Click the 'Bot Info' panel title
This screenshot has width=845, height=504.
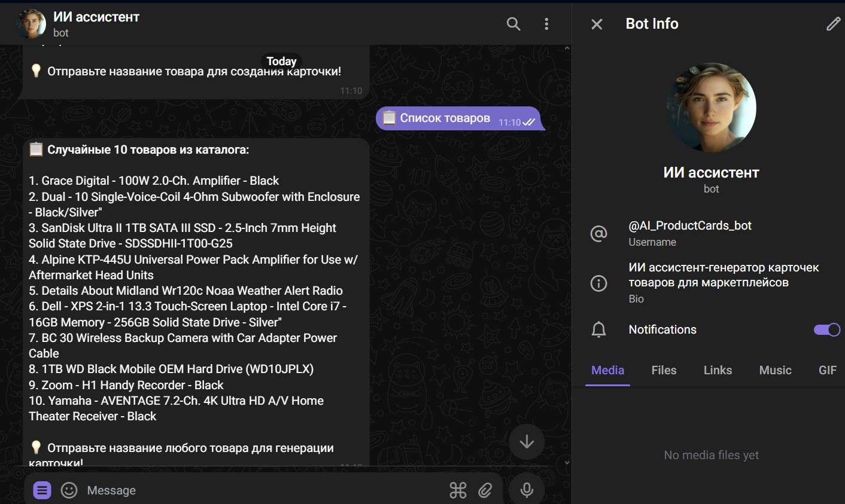pos(652,24)
